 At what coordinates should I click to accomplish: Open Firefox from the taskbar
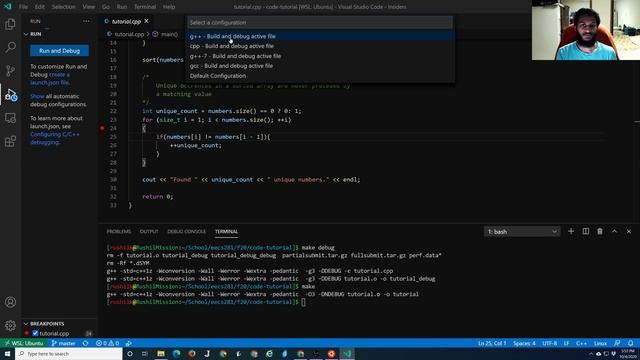(192, 354)
